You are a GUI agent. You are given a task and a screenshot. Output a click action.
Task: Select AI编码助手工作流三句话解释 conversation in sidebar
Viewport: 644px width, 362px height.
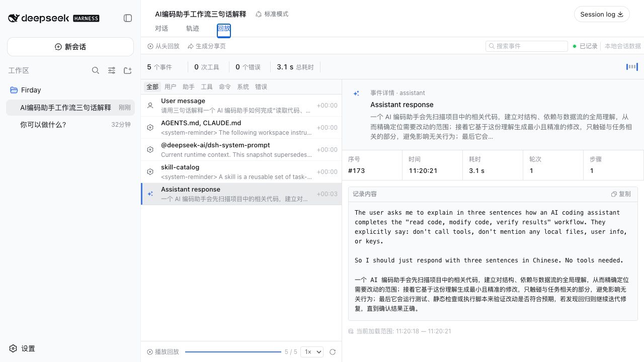pyautogui.click(x=70, y=108)
